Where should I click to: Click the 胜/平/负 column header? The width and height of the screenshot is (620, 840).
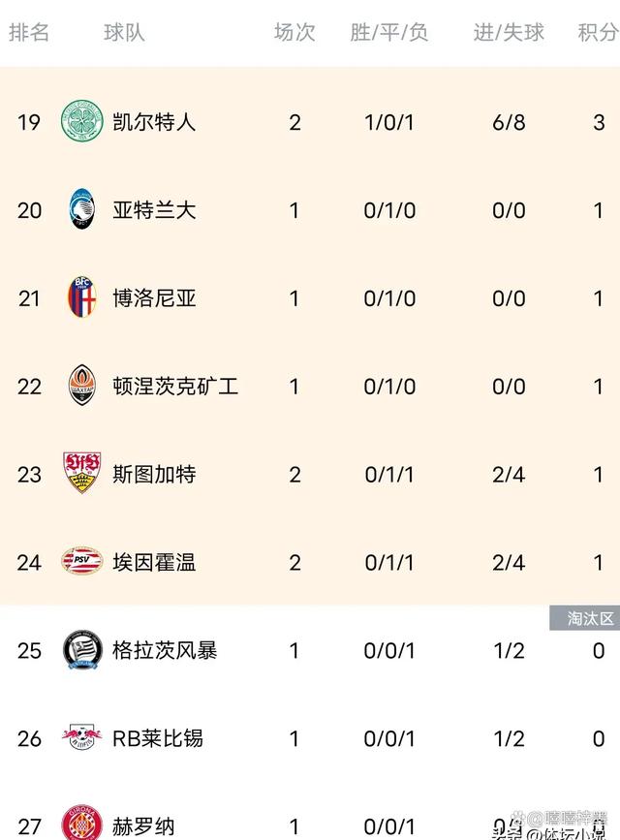click(389, 32)
